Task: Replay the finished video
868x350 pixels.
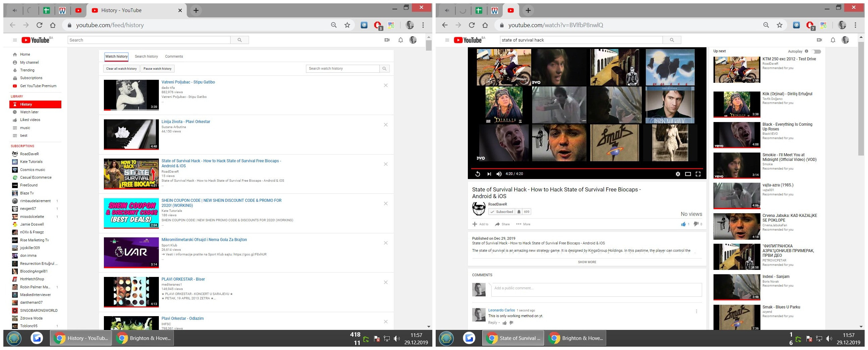Action: click(x=478, y=174)
